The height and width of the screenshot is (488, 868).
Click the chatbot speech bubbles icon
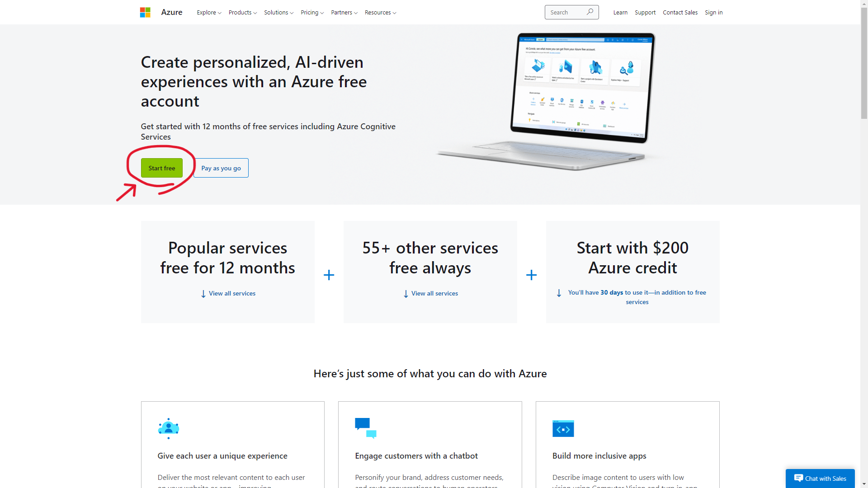coord(366,428)
